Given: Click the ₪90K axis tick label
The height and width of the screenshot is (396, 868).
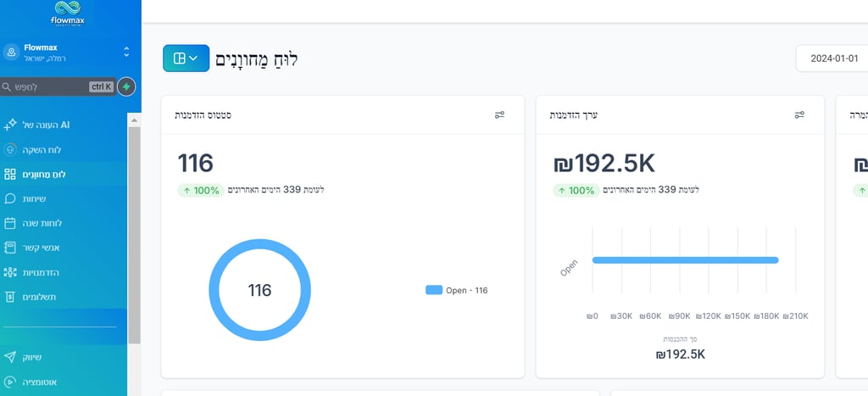Looking at the screenshot, I should tap(679, 316).
